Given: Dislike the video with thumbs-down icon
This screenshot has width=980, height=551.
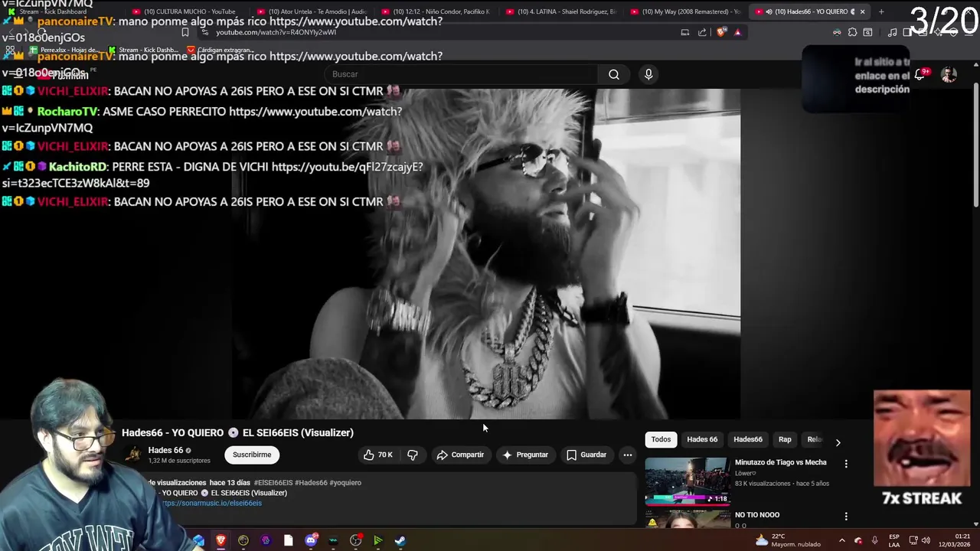Looking at the screenshot, I should tap(412, 455).
